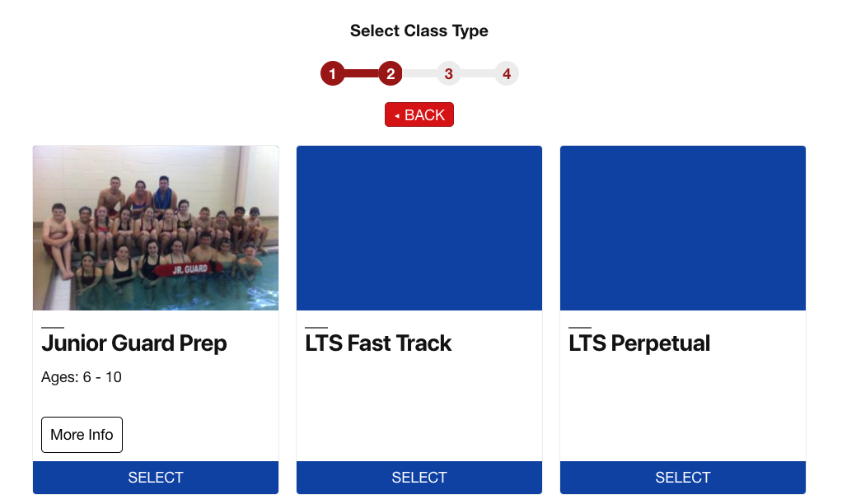Jump to step 3 in progress indicator

[448, 74]
